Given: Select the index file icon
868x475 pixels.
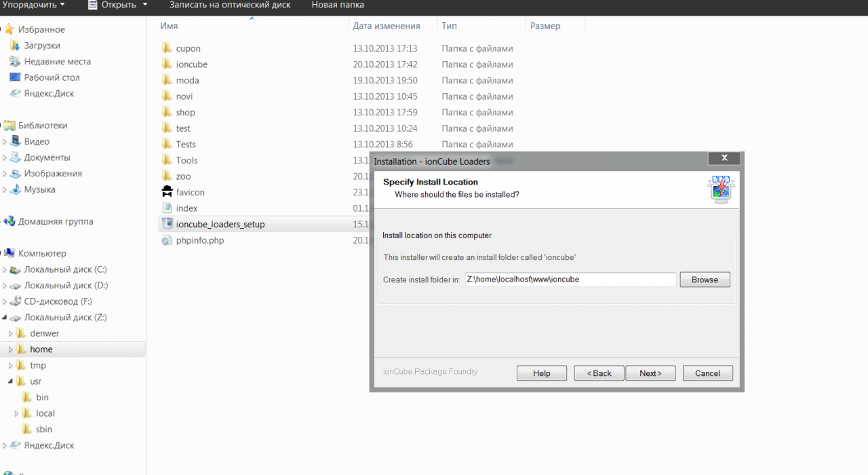Looking at the screenshot, I should click(167, 208).
